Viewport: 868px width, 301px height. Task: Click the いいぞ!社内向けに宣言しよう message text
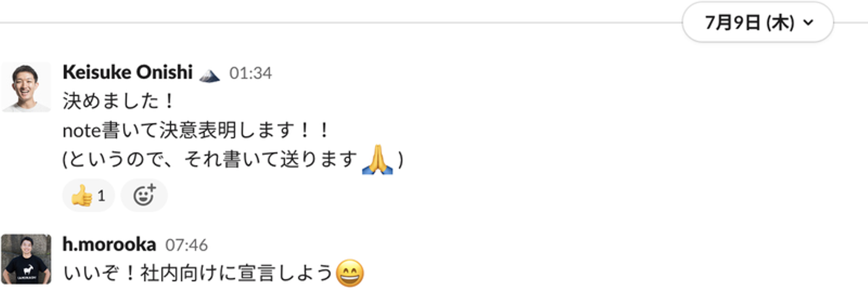click(198, 274)
